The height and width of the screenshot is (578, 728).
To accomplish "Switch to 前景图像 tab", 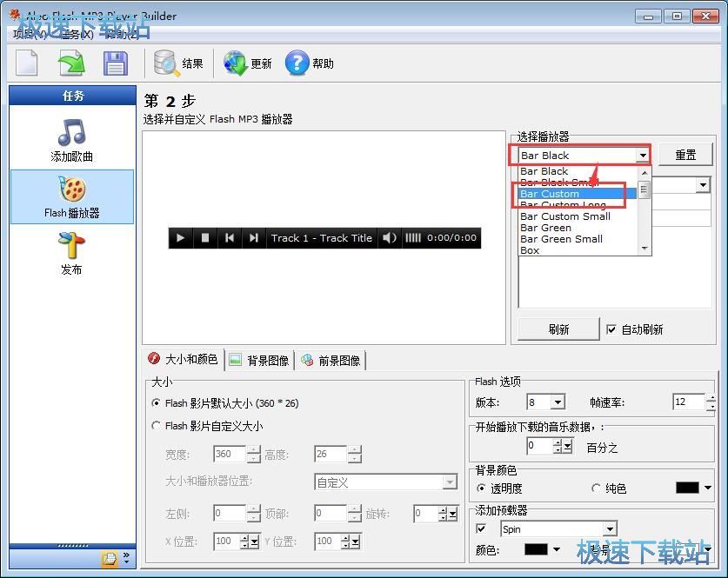I will click(331, 361).
